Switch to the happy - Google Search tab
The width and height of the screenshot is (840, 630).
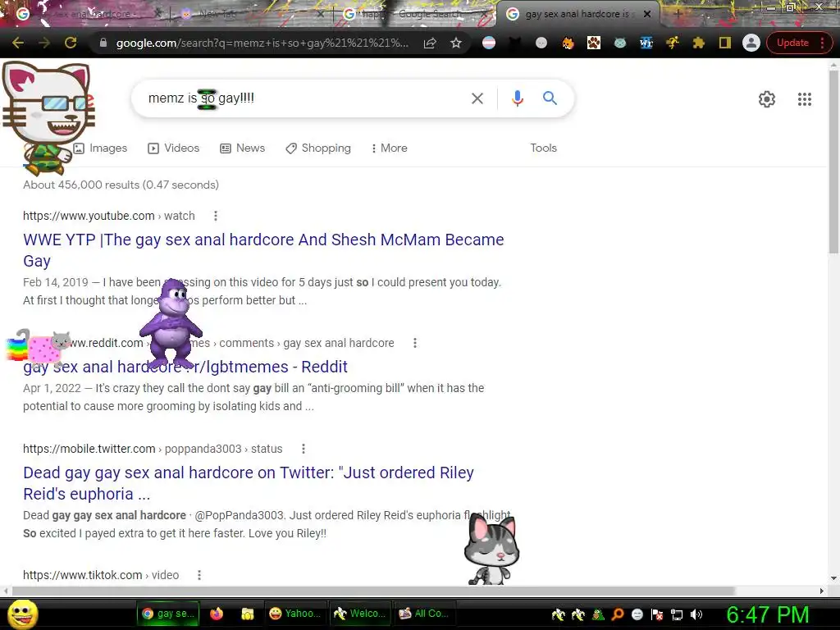point(415,14)
